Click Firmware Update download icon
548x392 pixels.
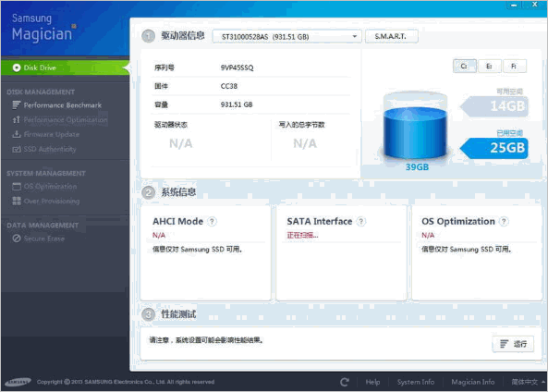17,134
